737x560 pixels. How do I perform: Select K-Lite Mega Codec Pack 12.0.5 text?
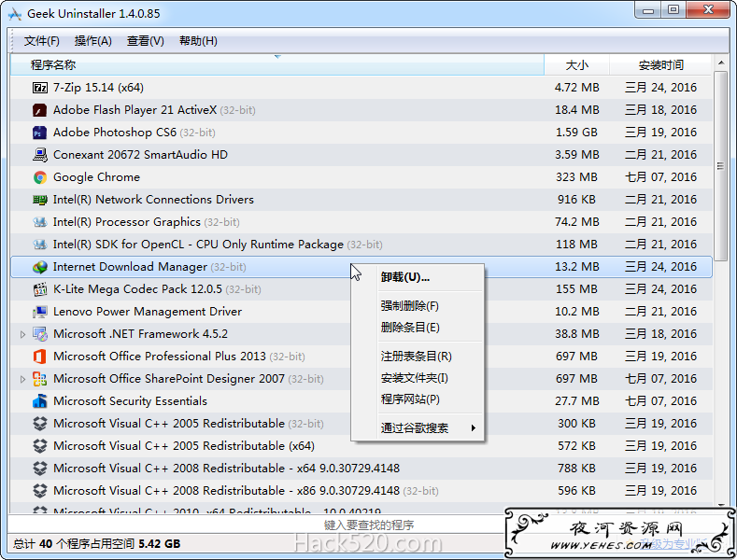coord(137,289)
